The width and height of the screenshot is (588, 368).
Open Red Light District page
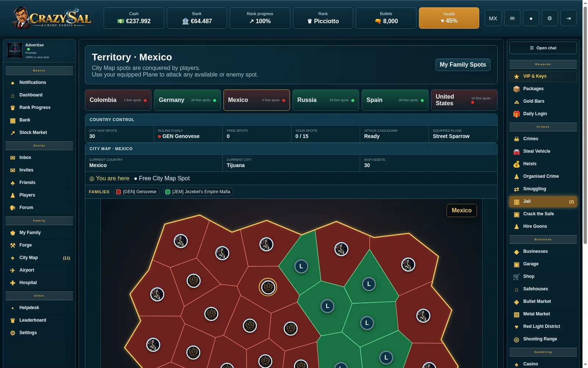tap(543, 326)
